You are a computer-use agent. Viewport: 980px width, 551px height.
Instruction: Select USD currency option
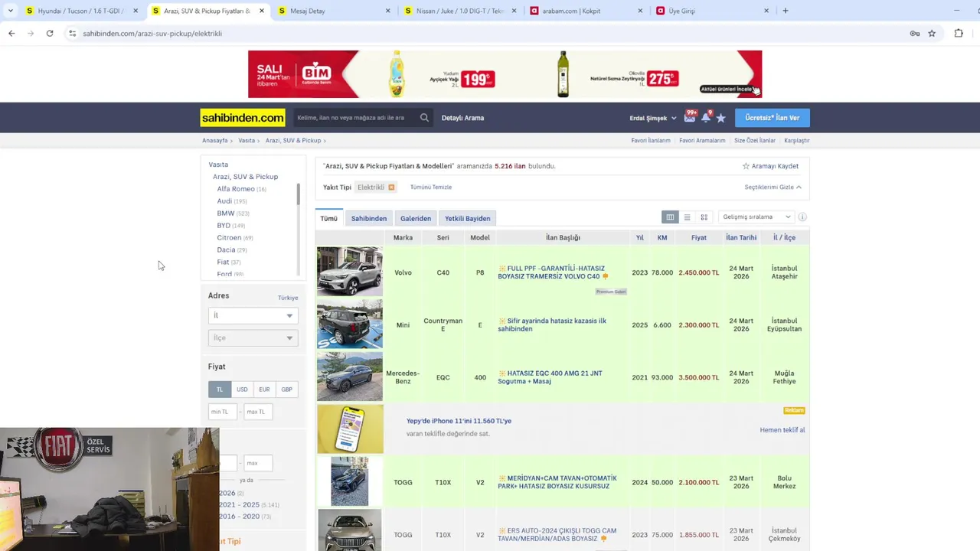pyautogui.click(x=242, y=390)
